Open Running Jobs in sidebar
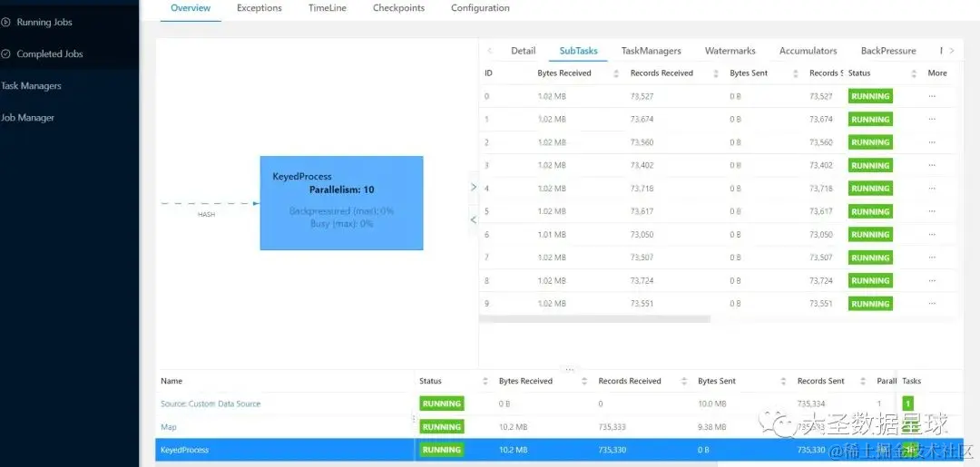 point(44,23)
